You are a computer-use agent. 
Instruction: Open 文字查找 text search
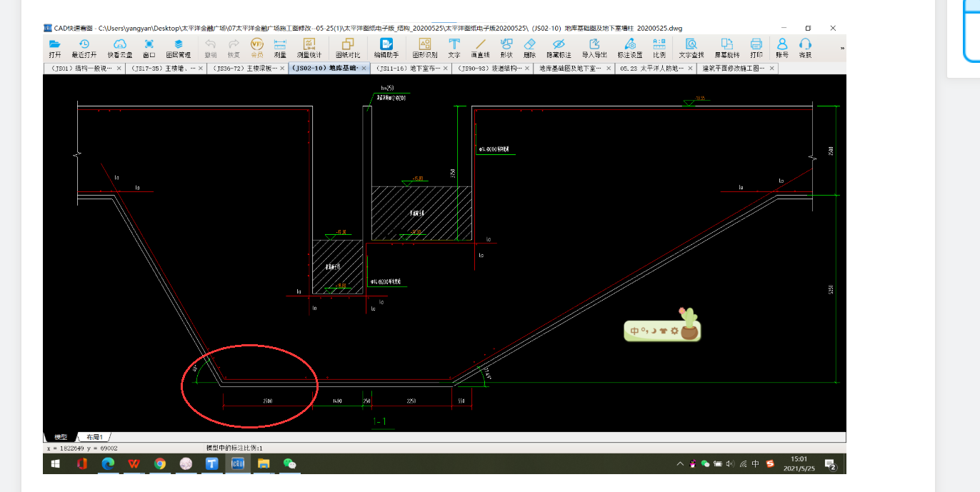tap(691, 48)
